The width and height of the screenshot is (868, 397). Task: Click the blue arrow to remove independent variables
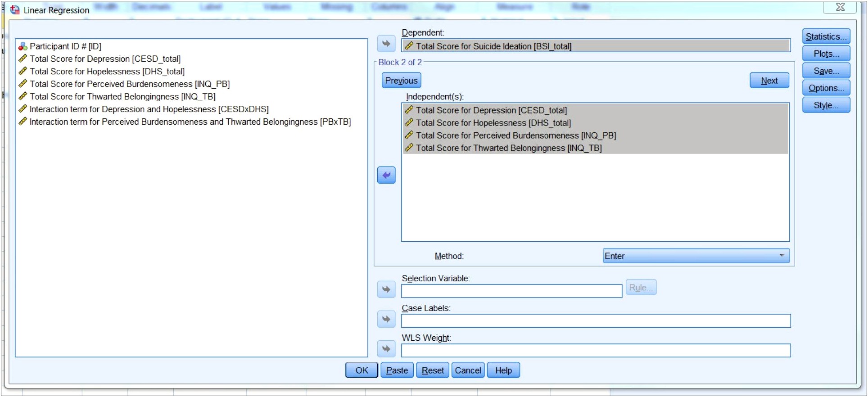[x=386, y=175]
